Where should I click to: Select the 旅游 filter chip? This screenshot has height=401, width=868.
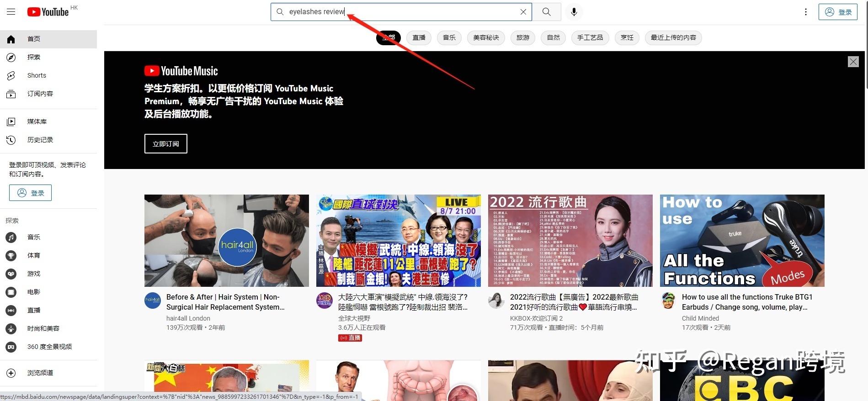[x=523, y=37]
